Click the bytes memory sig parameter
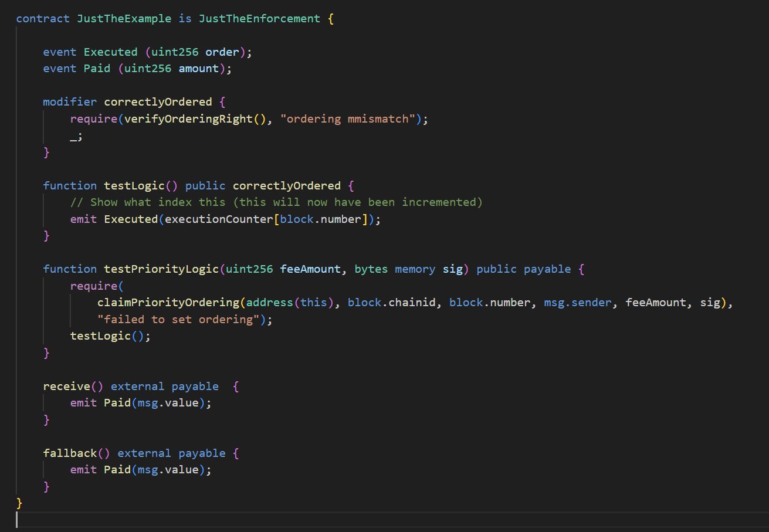Image resolution: width=769 pixels, height=532 pixels. (x=408, y=269)
